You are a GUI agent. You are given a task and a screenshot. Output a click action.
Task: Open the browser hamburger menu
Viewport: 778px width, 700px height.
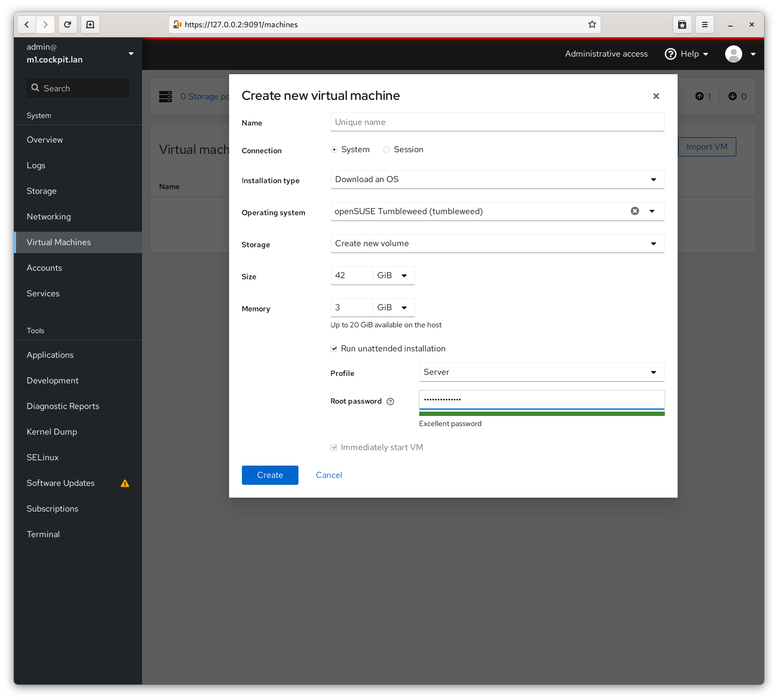(704, 25)
